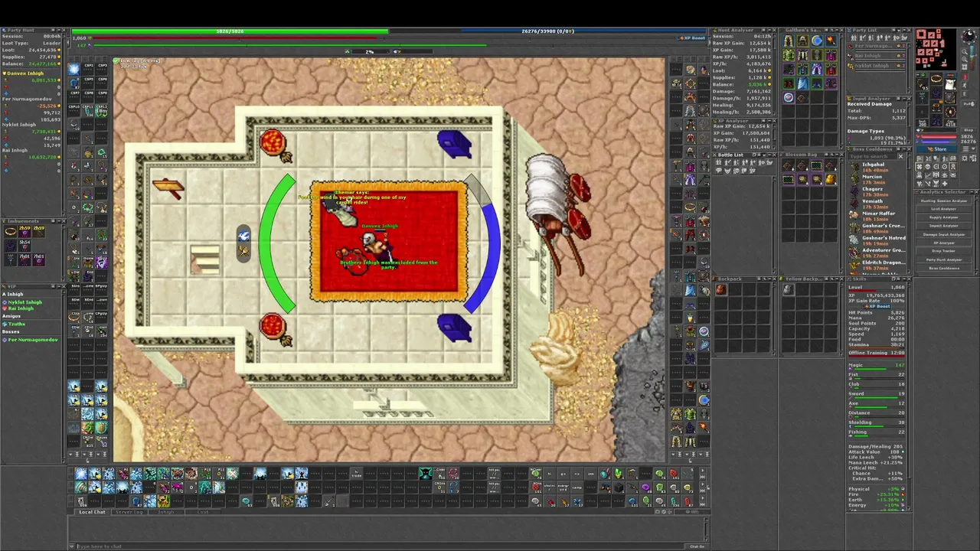Select the red robe in Galthen's Satchel
This screenshot has height=551, width=980.
[831, 69]
